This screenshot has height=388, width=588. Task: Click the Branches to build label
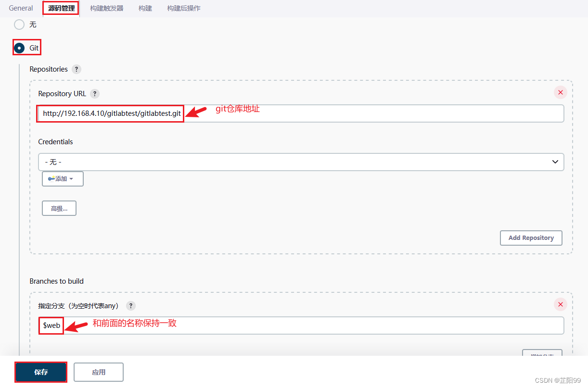(57, 281)
